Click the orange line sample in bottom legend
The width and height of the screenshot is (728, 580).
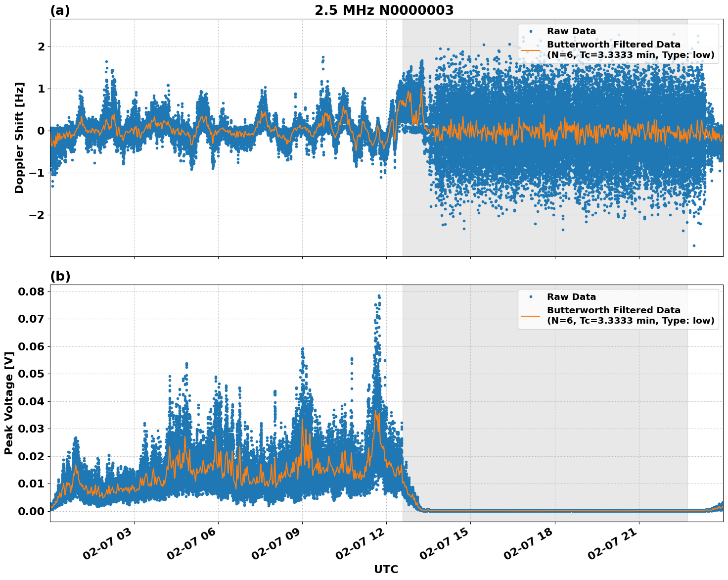click(x=531, y=316)
